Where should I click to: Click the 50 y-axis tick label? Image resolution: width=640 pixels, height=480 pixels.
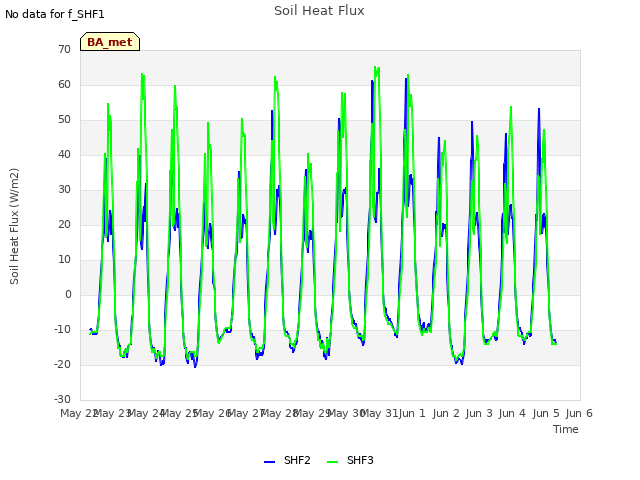click(x=64, y=120)
